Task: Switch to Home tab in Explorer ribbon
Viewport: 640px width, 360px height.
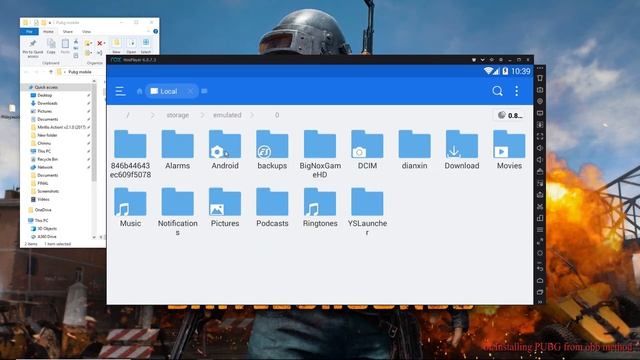Action: coord(48,31)
